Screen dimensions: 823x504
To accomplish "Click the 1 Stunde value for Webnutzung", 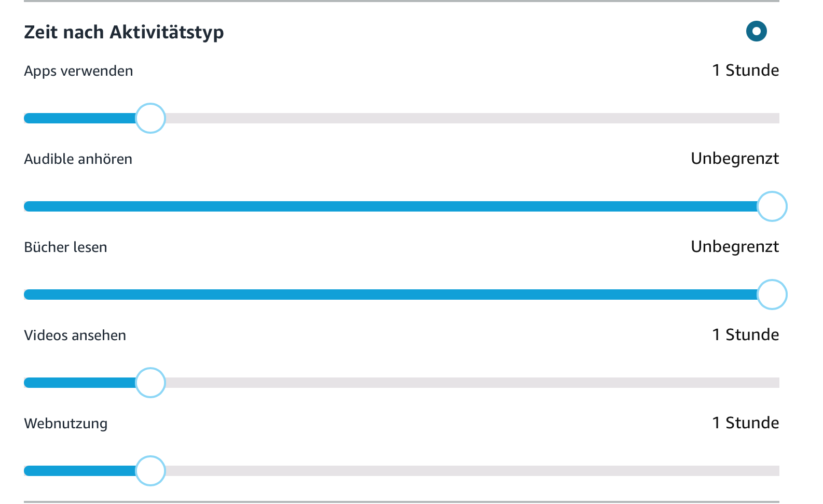I will [745, 423].
